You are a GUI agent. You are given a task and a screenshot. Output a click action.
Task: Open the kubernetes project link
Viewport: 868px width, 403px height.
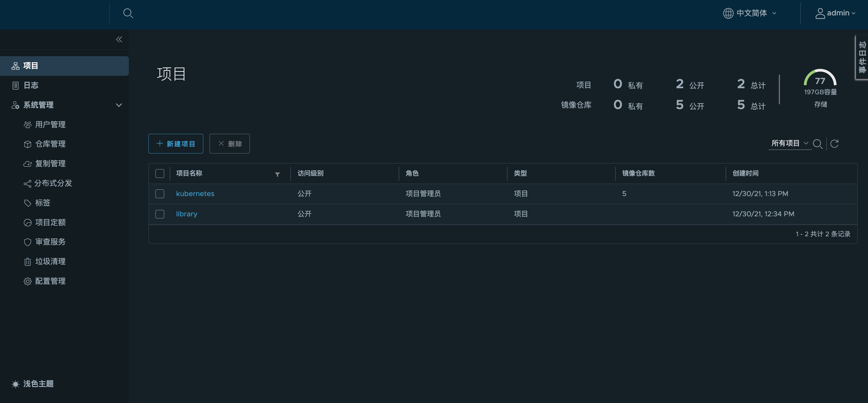point(195,194)
